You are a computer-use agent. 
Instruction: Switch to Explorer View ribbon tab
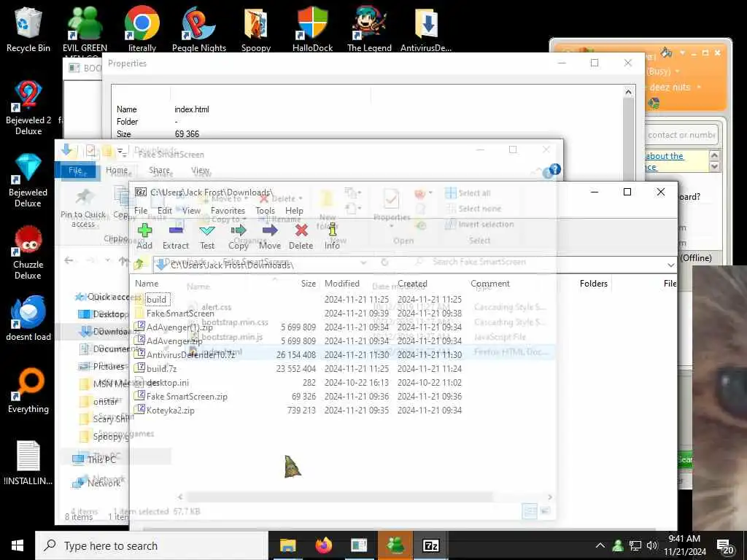200,170
